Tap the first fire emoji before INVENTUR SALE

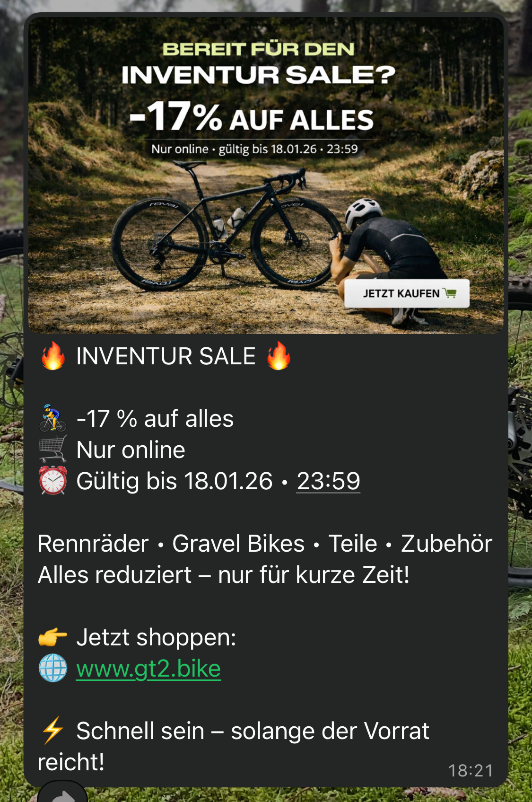pyautogui.click(x=53, y=356)
